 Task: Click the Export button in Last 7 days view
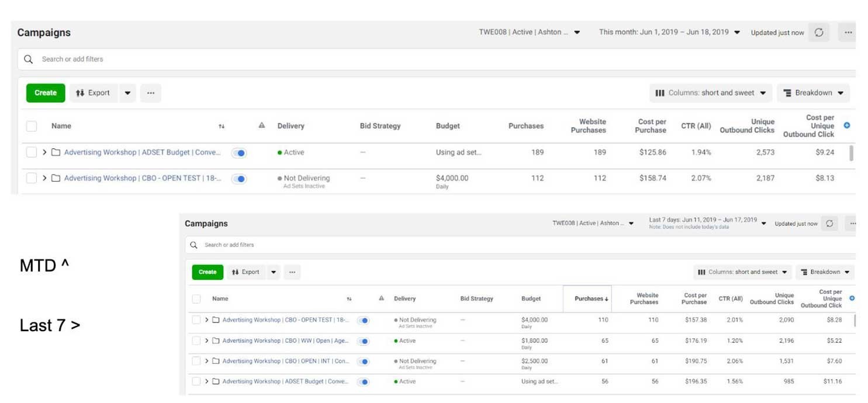[246, 272]
